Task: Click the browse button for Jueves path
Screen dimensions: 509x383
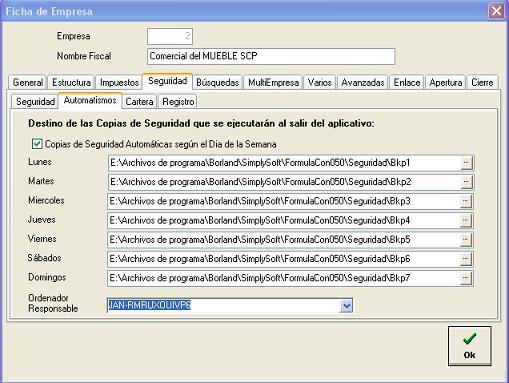Action: 466,220
